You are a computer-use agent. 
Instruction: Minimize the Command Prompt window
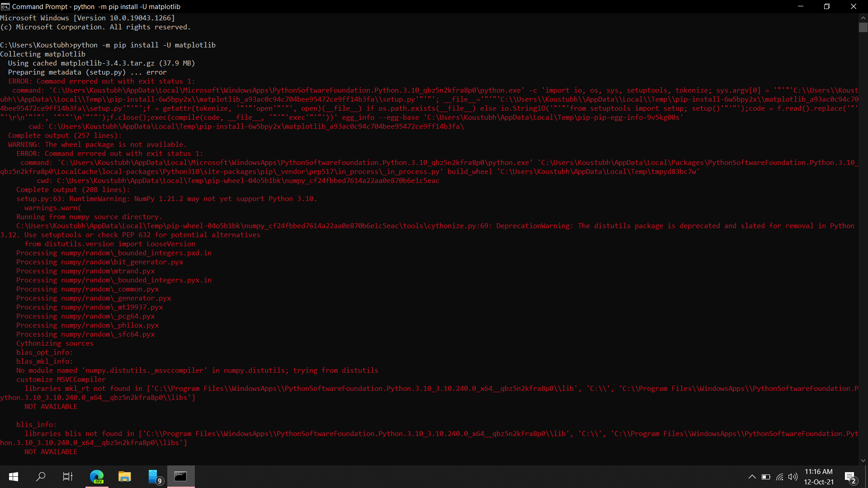[801, 6]
